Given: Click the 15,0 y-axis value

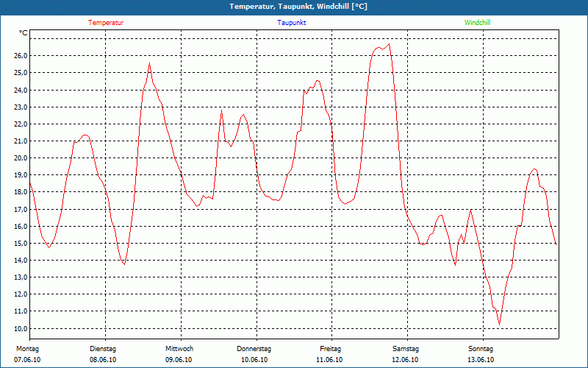Looking at the screenshot, I should (21, 244).
